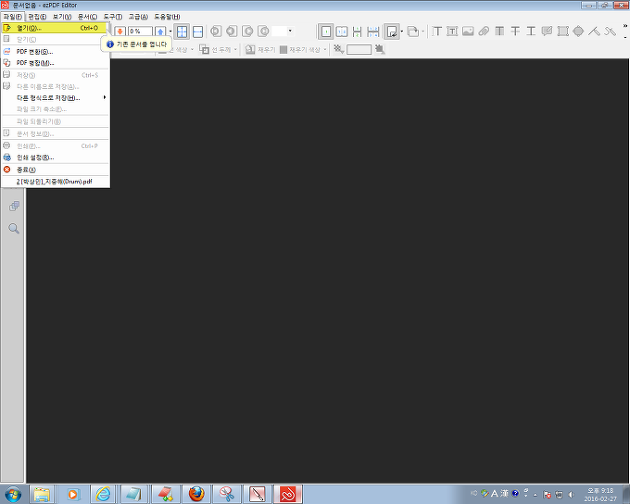
Task: Select the strikethrough text tool
Action: 515,31
